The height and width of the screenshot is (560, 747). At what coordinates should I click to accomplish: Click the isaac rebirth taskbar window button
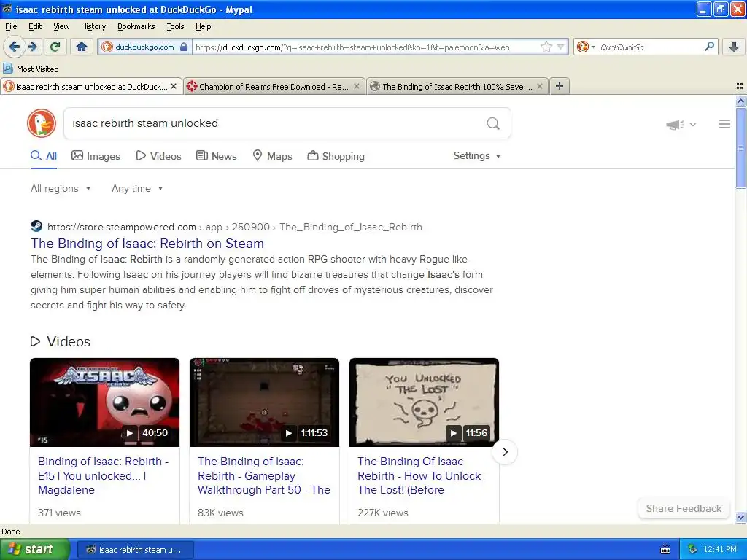135,550
